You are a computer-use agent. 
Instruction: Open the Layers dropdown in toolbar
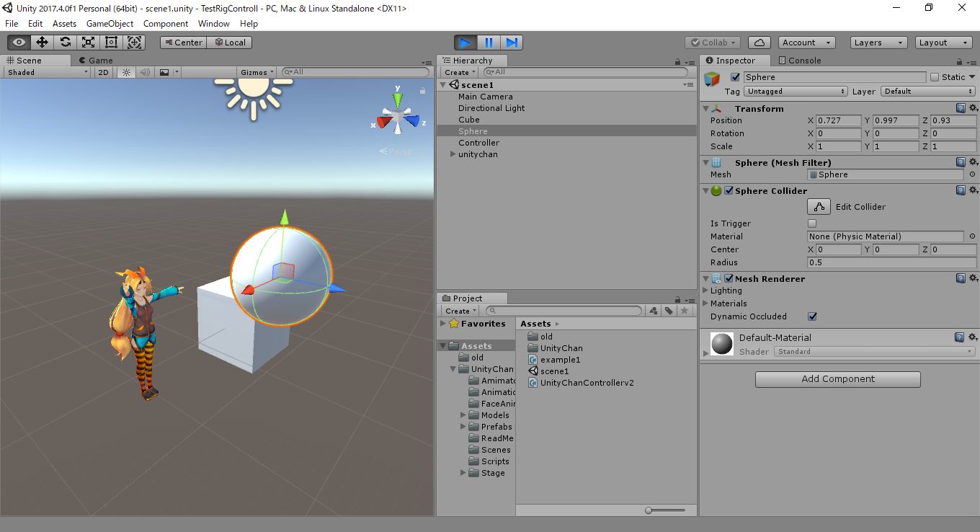878,43
